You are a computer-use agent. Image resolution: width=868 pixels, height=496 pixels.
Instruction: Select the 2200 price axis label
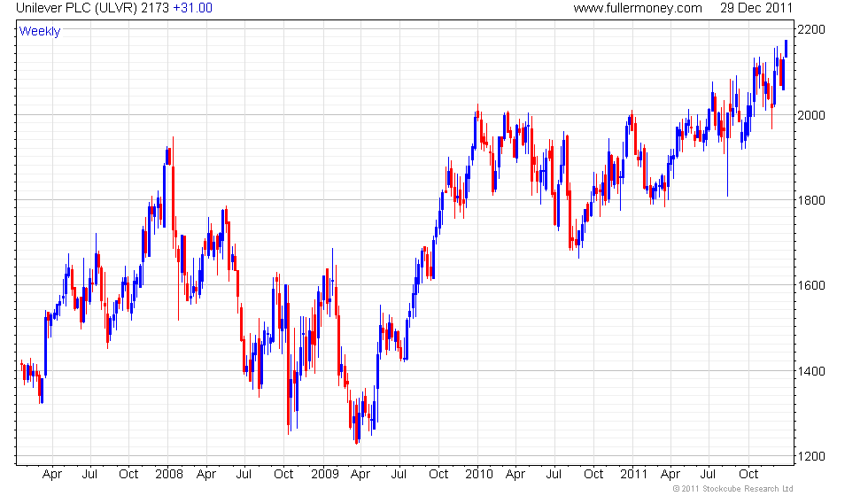[811, 29]
